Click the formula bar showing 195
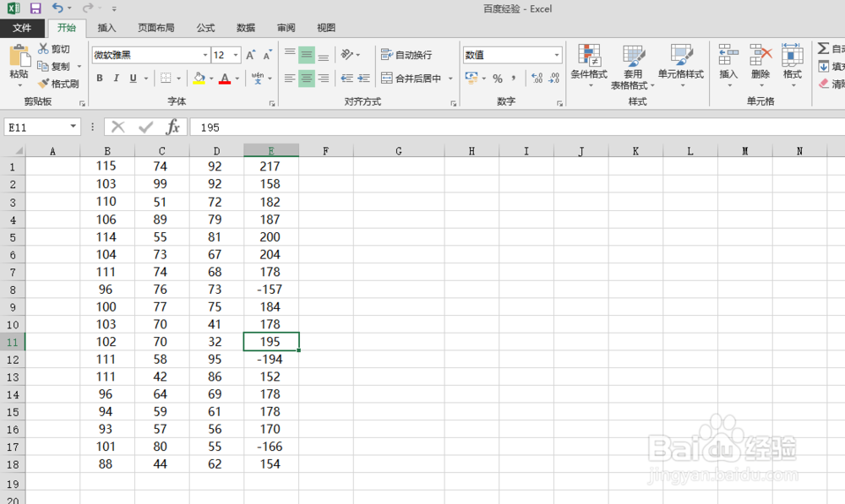This screenshot has width=845, height=504. (517, 127)
